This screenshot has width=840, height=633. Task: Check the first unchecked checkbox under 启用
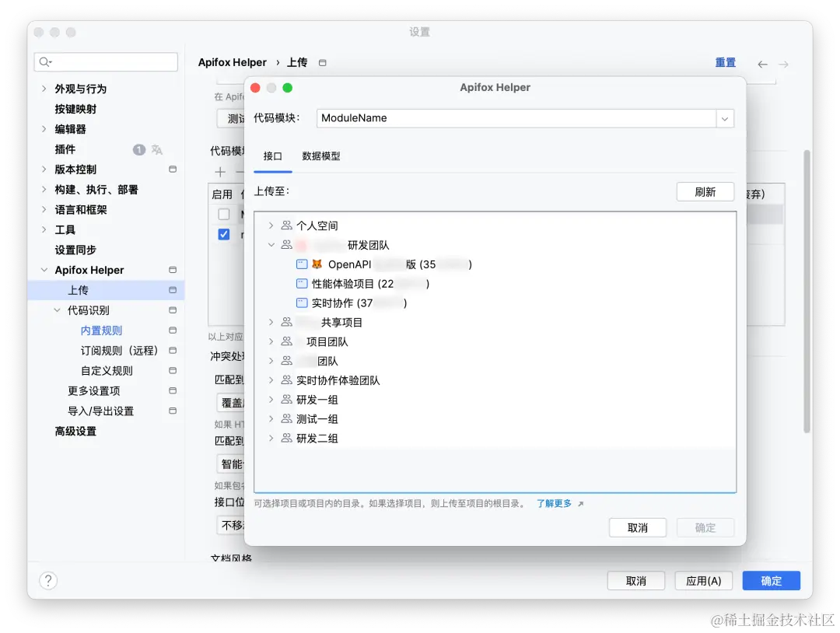[223, 213]
